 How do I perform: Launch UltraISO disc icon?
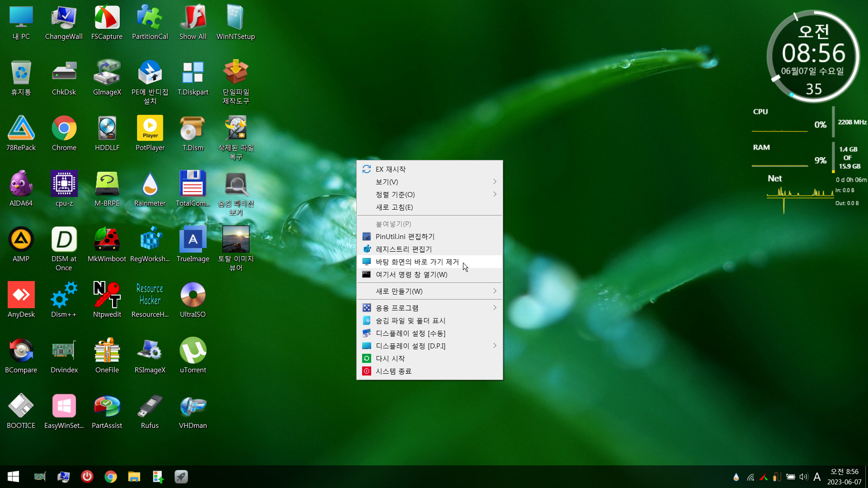pos(193,300)
